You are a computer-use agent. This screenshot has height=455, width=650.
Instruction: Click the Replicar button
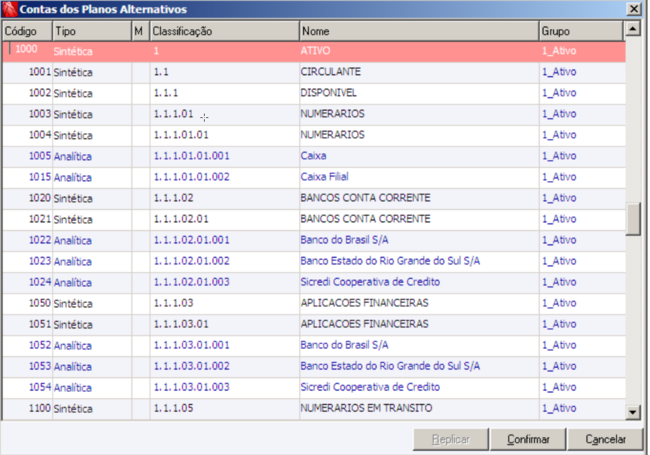(451, 439)
